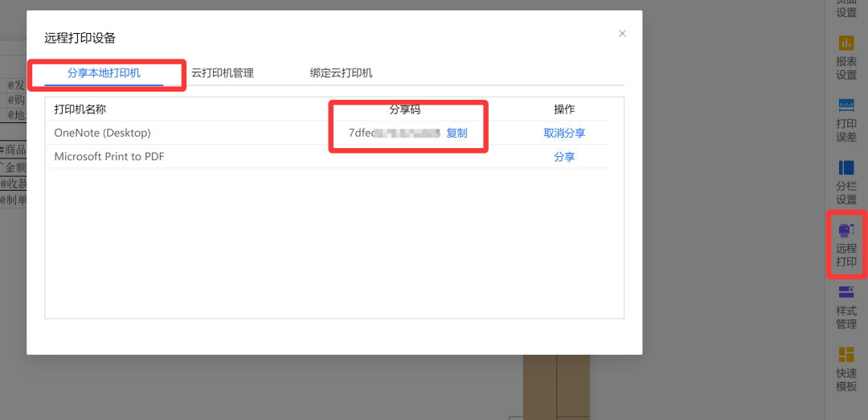Click the partially visible 页面设置 sidebar item
The height and width of the screenshot is (420, 868).
(846, 10)
